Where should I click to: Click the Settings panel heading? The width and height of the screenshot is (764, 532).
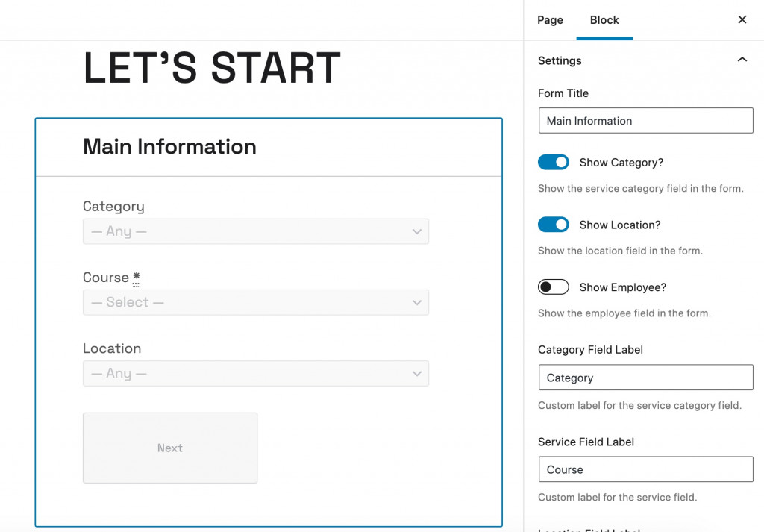(x=560, y=60)
